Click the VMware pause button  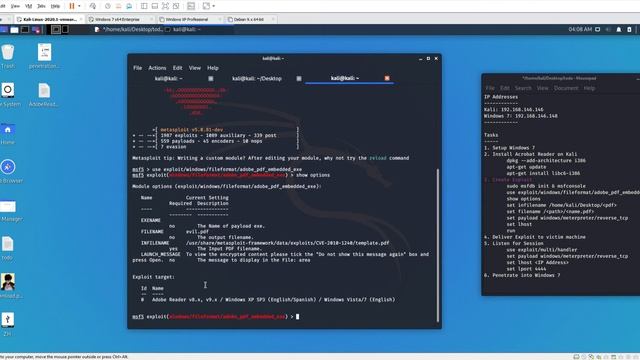(72, 6)
